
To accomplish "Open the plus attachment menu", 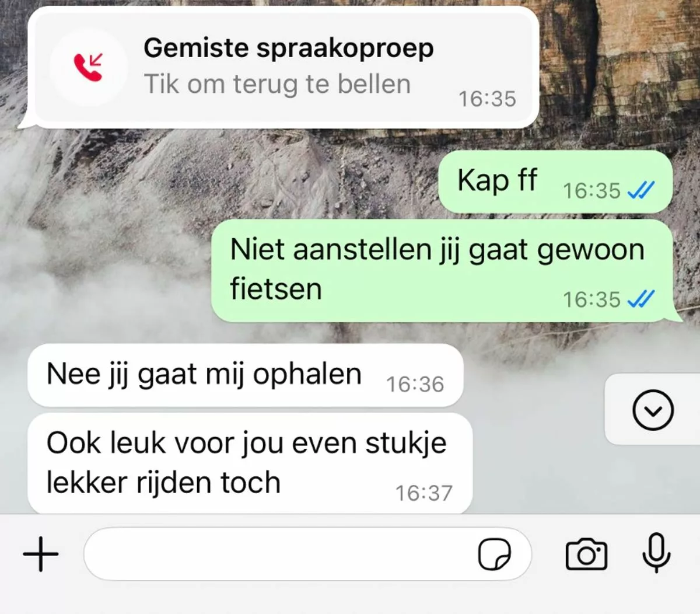I will [41, 553].
